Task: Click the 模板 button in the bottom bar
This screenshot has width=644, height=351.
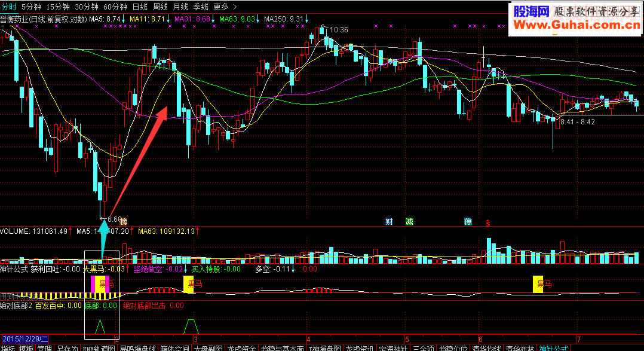Action: pyautogui.click(x=26, y=348)
